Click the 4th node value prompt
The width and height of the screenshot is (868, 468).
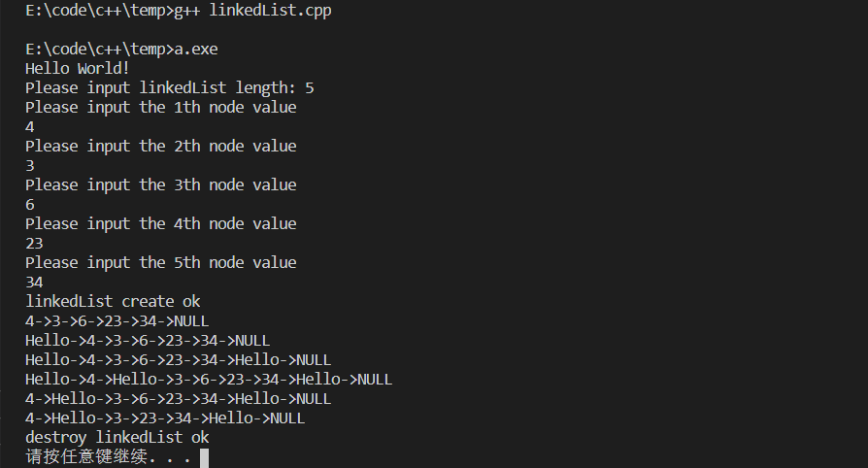(x=160, y=224)
